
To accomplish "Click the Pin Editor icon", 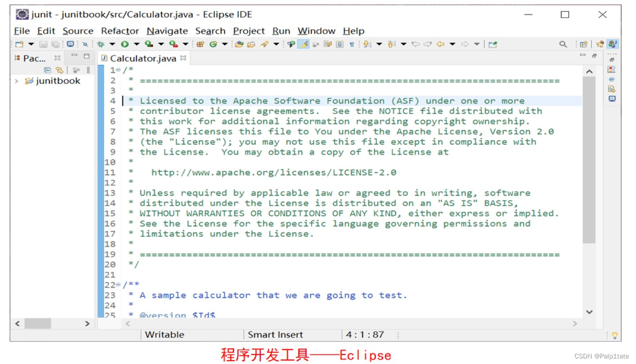I will click(492, 44).
